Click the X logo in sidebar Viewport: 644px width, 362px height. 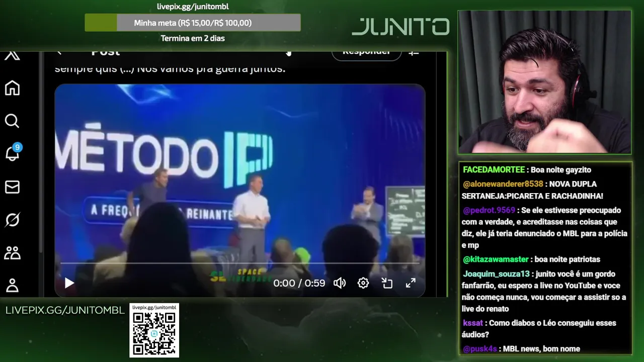point(12,55)
